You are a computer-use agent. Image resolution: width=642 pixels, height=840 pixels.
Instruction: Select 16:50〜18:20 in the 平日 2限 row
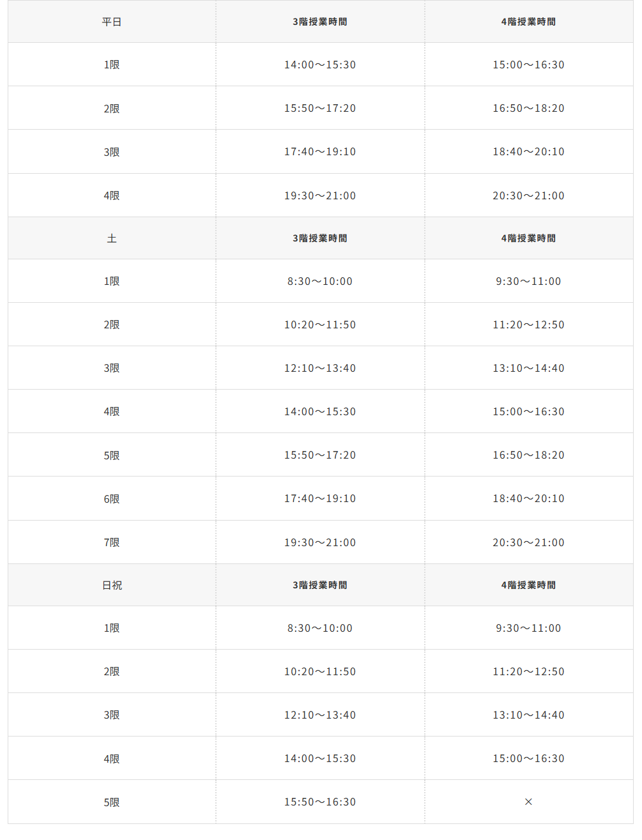tap(528, 108)
